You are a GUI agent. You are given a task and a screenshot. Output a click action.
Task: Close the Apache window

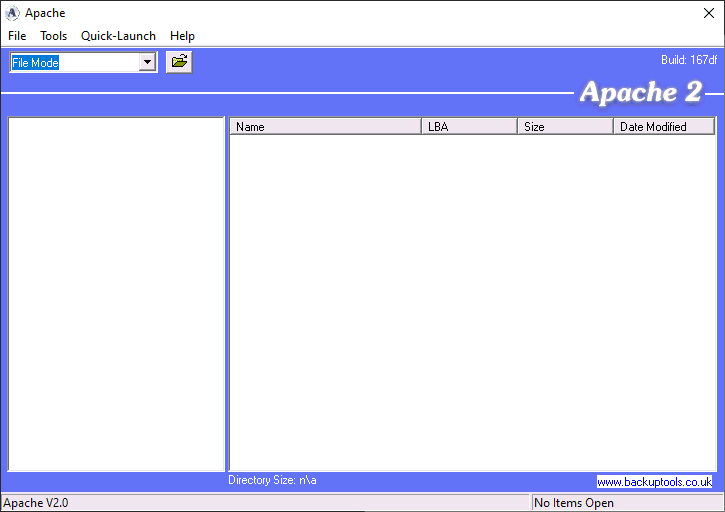708,13
